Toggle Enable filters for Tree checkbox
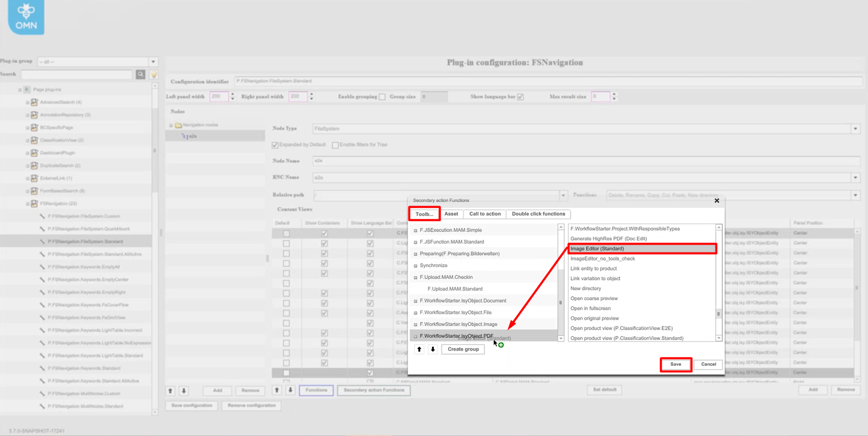The width and height of the screenshot is (868, 436). point(335,145)
